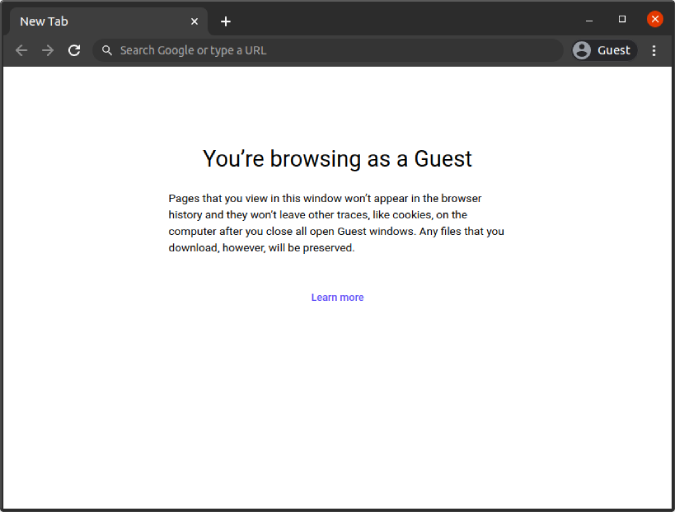Close the browser window
The image size is (675, 512).
tap(655, 19)
